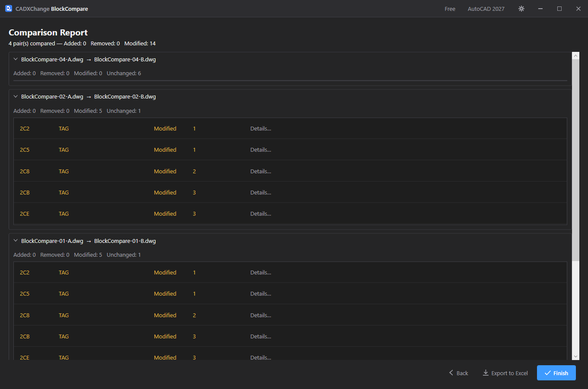Click Export to Excel button
This screenshot has height=389, width=588.
505,373
